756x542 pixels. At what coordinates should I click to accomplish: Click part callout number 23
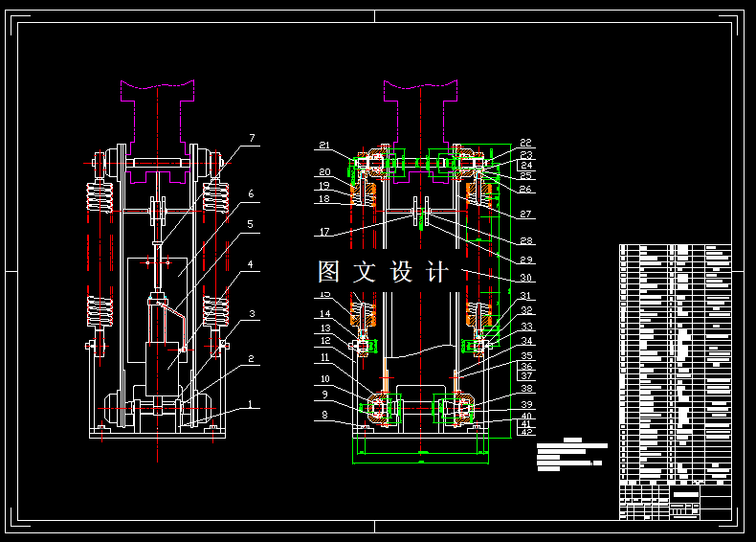click(x=526, y=155)
